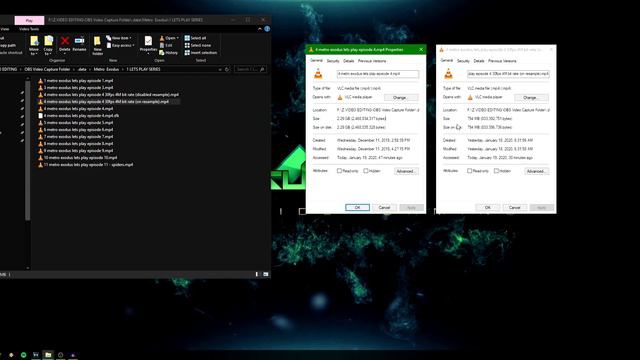This screenshot has height=360, width=640.
Task: Expand breadcrumb arrow after data
Action: (90, 69)
